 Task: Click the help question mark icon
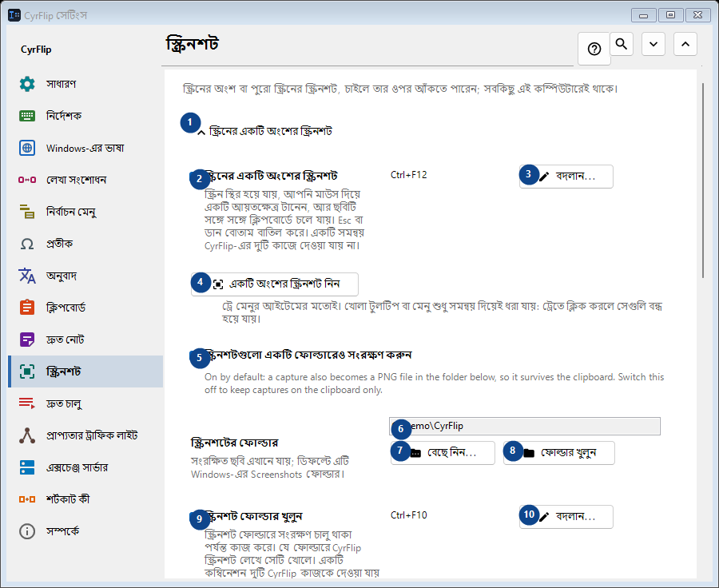[594, 49]
